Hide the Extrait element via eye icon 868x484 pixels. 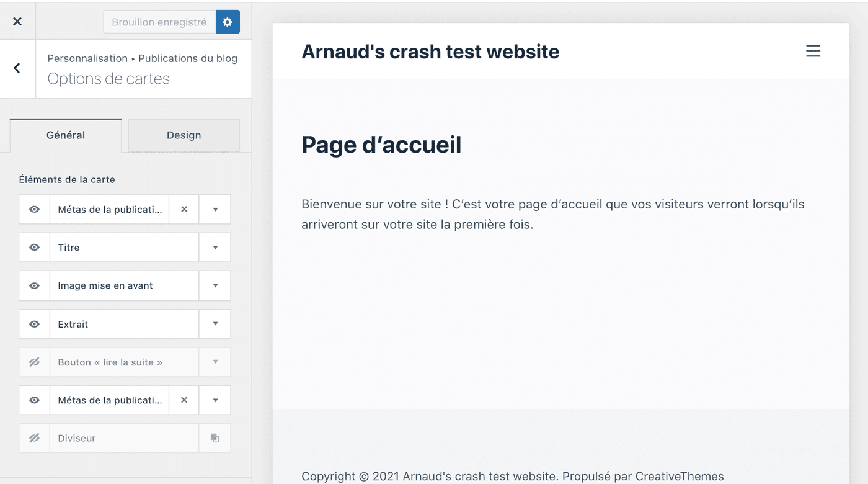coord(35,325)
